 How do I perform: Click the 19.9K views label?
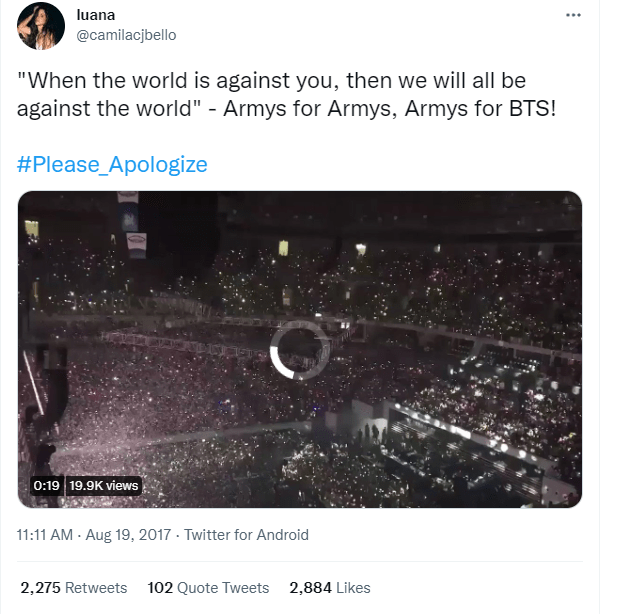point(104,485)
